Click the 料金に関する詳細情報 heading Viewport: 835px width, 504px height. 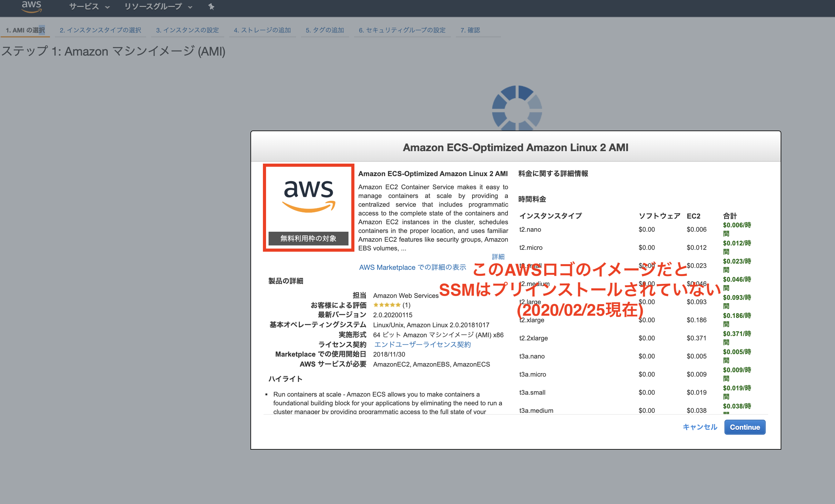[x=553, y=174]
